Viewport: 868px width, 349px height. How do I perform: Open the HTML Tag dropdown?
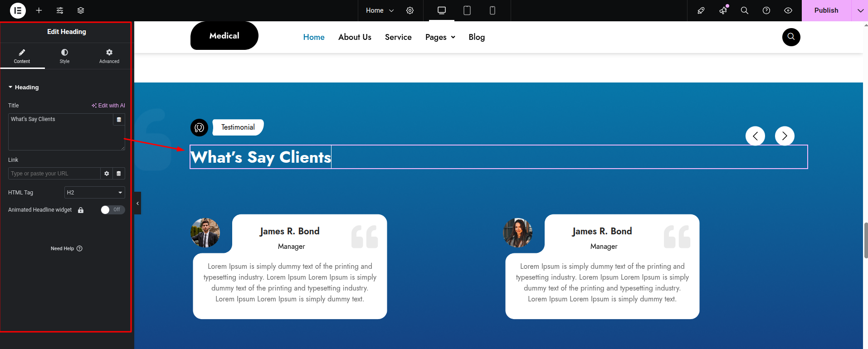(x=94, y=193)
